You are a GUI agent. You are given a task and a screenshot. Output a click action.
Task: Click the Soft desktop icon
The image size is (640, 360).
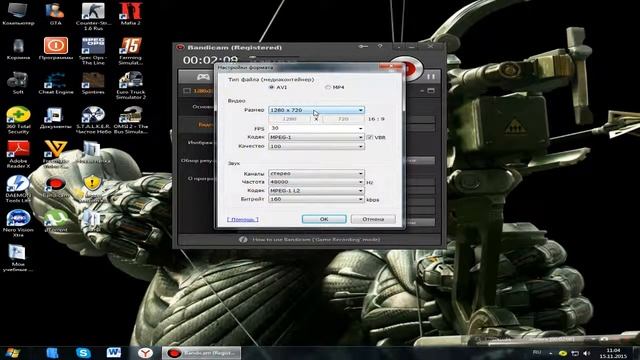coord(18,83)
